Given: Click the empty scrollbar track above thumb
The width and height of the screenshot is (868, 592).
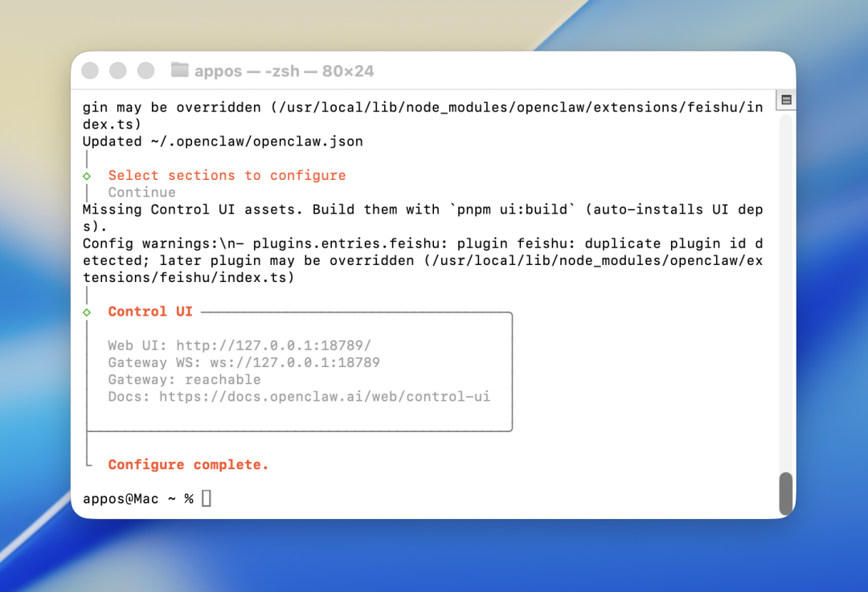Looking at the screenshot, I should click(785, 289).
